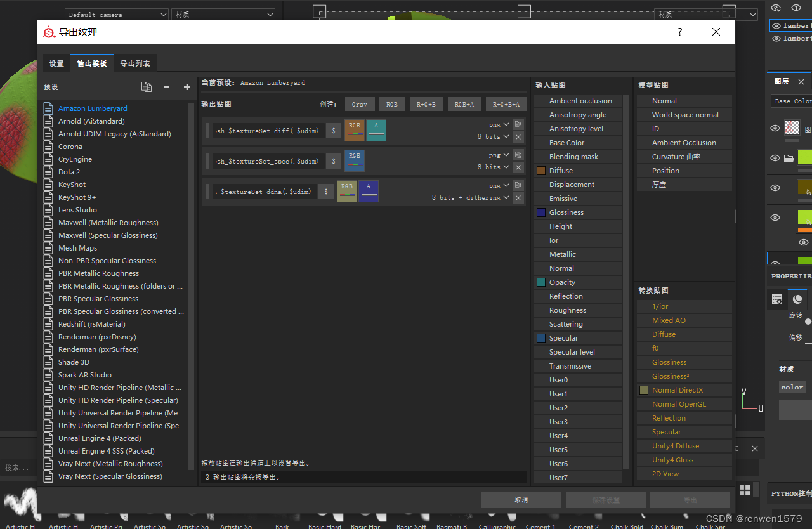Create a Gray output map
The image size is (812, 529).
point(360,105)
